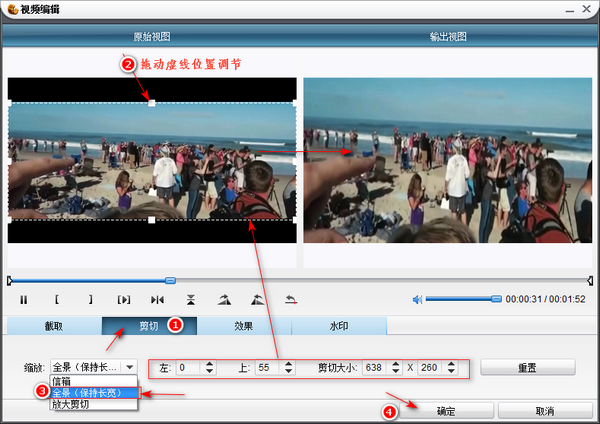Click the playback progress slider thumb
600x424 pixels.
click(x=170, y=280)
